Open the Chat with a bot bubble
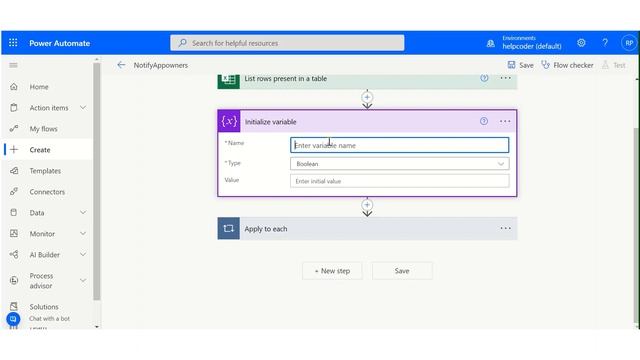The height and width of the screenshot is (360, 640). pos(13,319)
